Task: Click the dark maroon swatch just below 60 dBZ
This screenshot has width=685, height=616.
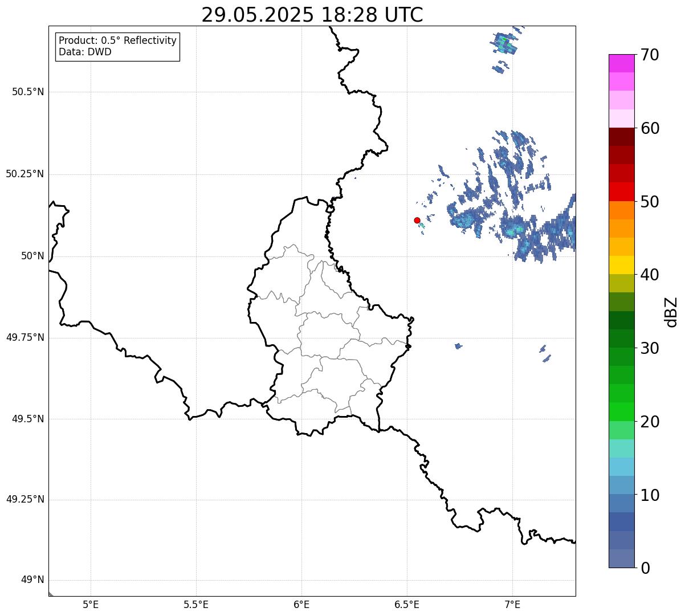Action: click(x=622, y=137)
